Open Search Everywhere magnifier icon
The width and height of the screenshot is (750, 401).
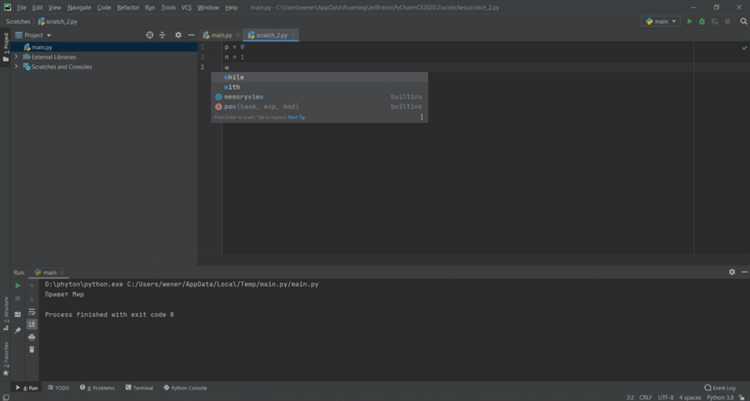click(x=743, y=22)
